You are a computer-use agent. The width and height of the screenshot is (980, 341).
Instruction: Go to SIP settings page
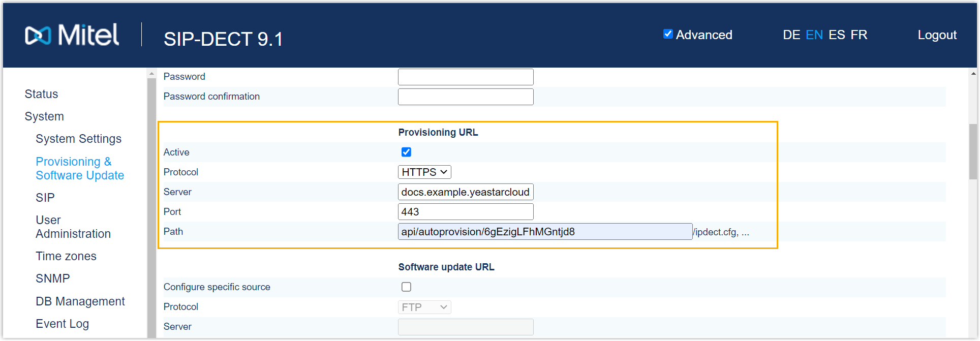[45, 198]
